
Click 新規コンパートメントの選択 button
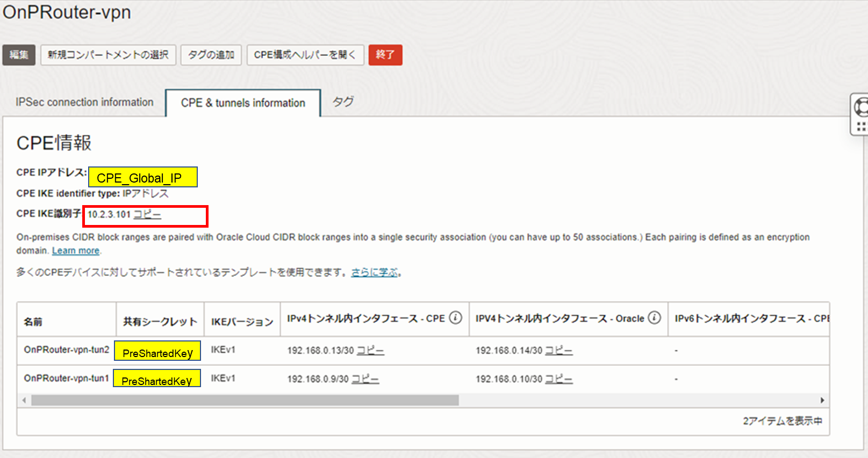pyautogui.click(x=108, y=55)
